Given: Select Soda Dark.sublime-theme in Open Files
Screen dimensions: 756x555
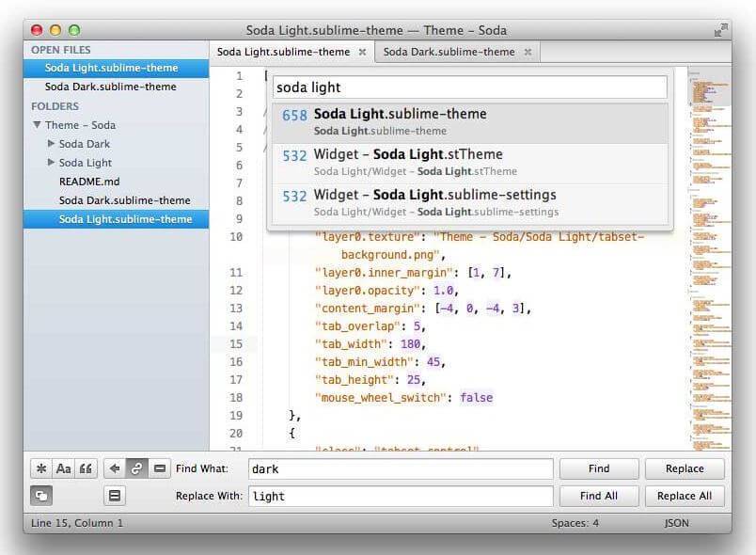Looking at the screenshot, I should (117, 87).
